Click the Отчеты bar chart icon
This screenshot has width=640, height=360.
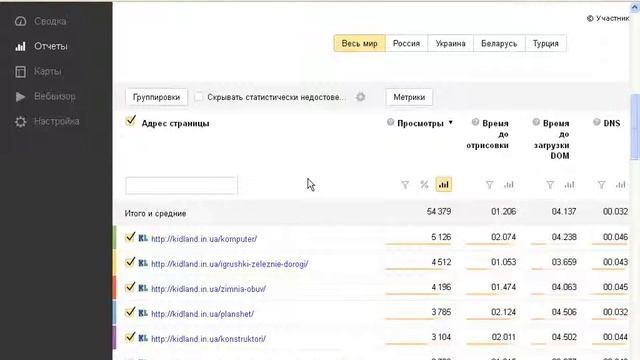(x=20, y=47)
